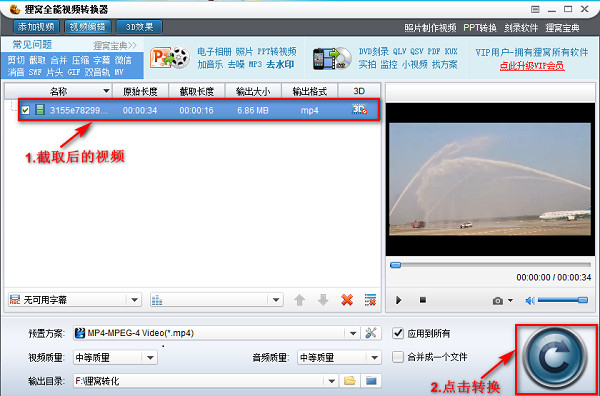Move the selected video down
600x396 pixels.
[323, 300]
